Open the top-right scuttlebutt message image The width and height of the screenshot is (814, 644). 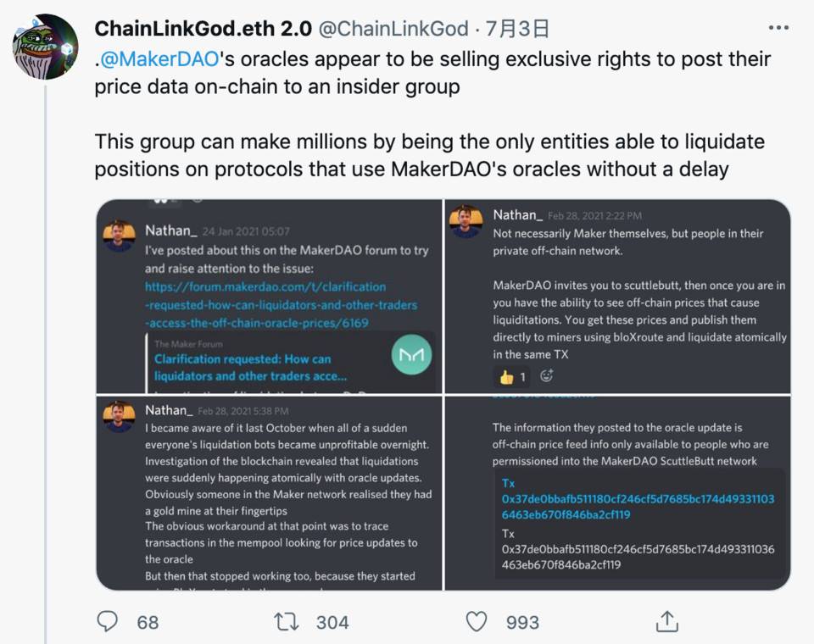click(x=618, y=297)
